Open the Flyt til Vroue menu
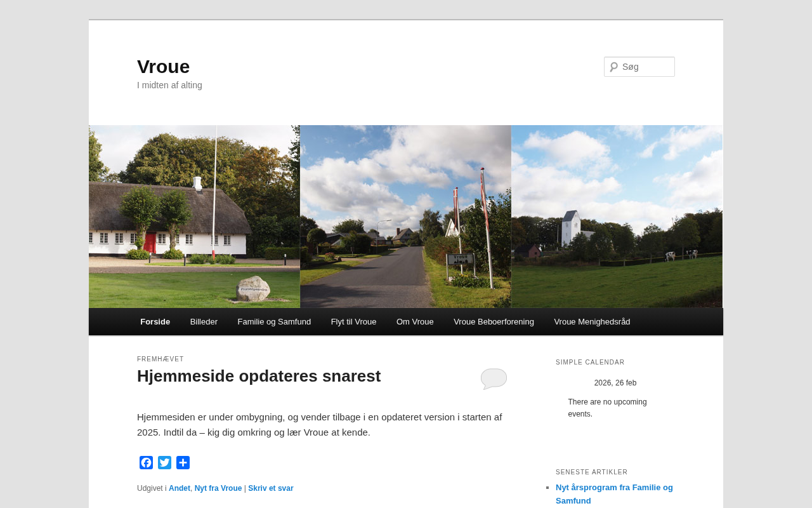This screenshot has height=508, width=812. 353,322
